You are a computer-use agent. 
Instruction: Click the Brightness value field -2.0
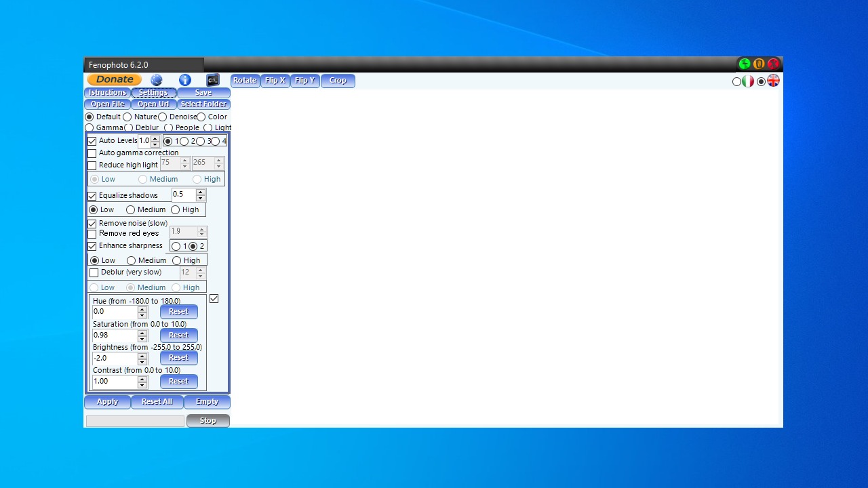click(115, 358)
